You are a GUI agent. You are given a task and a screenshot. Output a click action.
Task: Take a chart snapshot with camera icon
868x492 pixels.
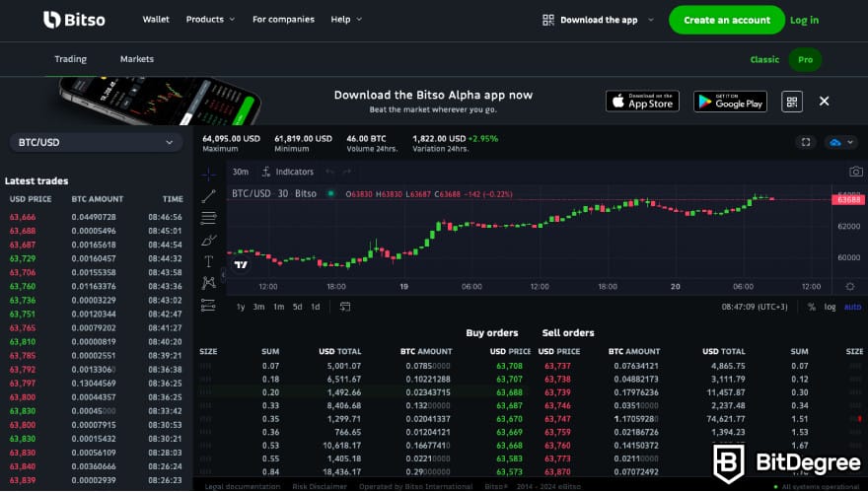pos(855,172)
